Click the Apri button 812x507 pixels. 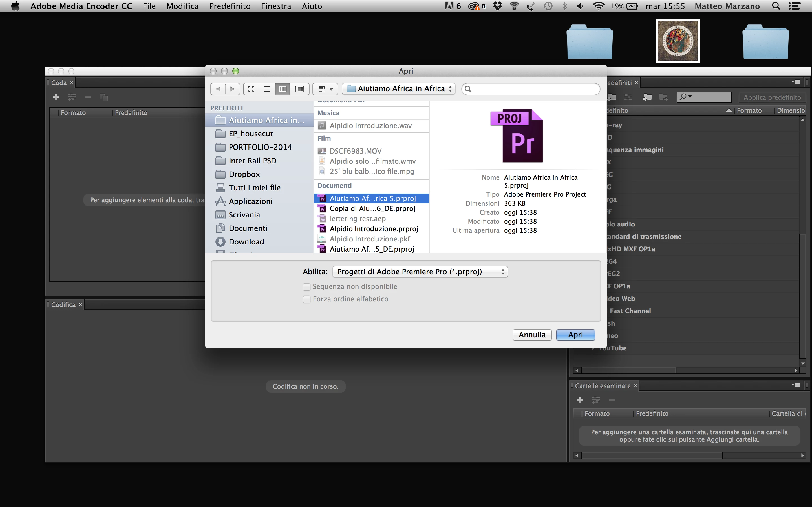575,335
